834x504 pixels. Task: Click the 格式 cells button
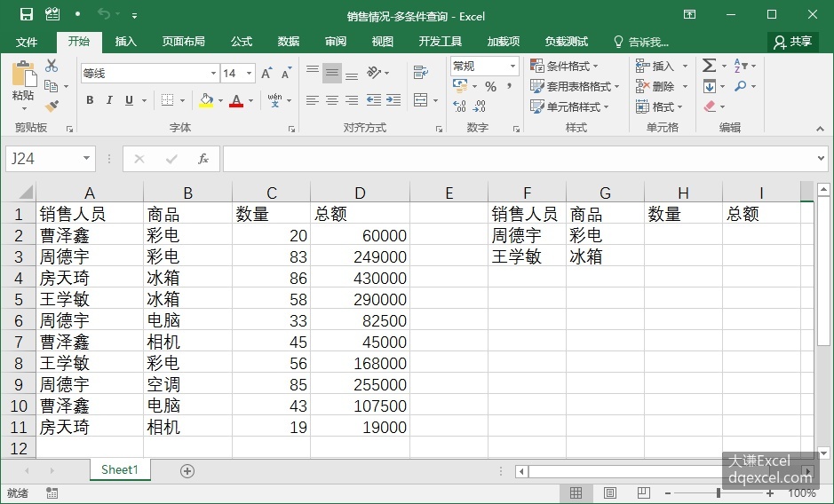click(659, 106)
